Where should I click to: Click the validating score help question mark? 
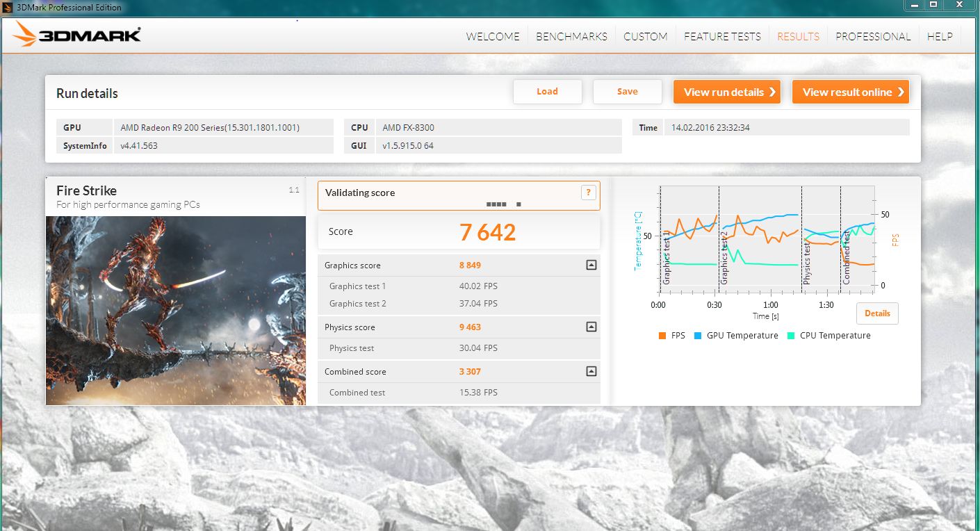(x=588, y=193)
